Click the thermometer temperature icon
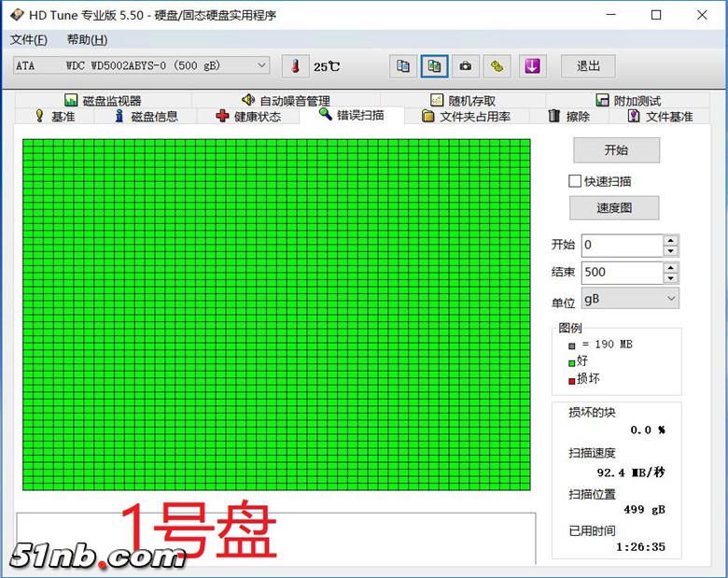The image size is (728, 578). [296, 66]
